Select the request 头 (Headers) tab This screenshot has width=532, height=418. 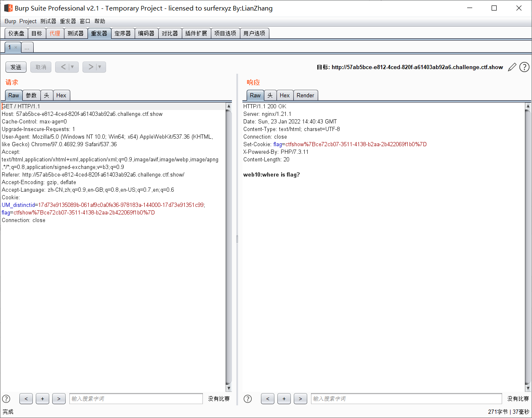[47, 95]
